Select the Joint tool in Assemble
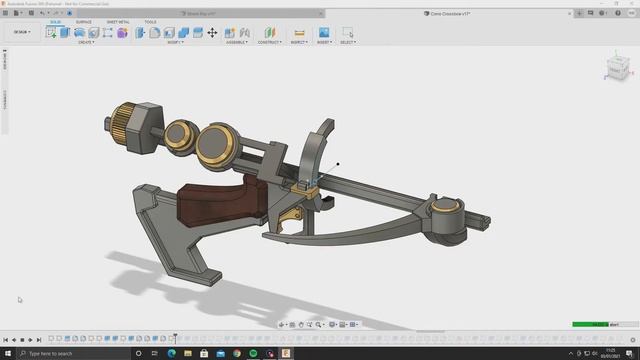Viewport: 640px width, 360px height. [x=244, y=33]
